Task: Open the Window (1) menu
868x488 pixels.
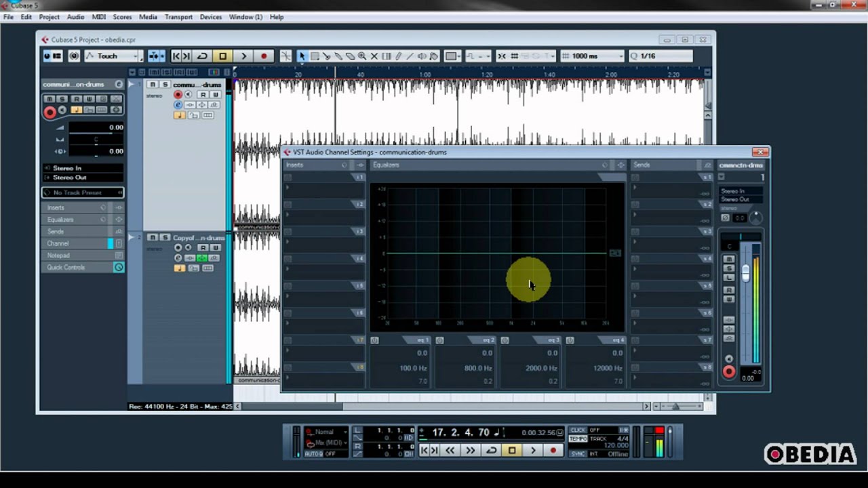Action: [245, 17]
